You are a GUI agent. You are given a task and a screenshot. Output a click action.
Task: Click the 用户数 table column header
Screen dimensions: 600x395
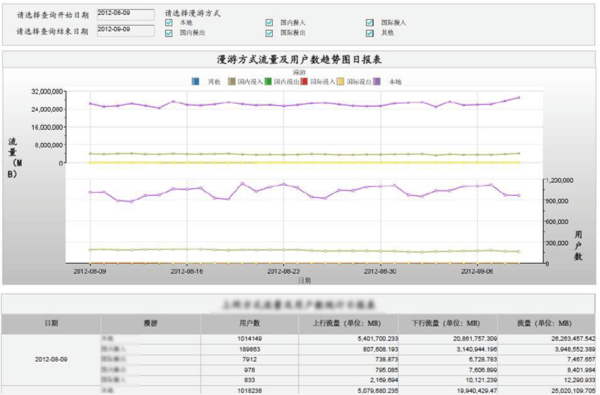tap(249, 324)
